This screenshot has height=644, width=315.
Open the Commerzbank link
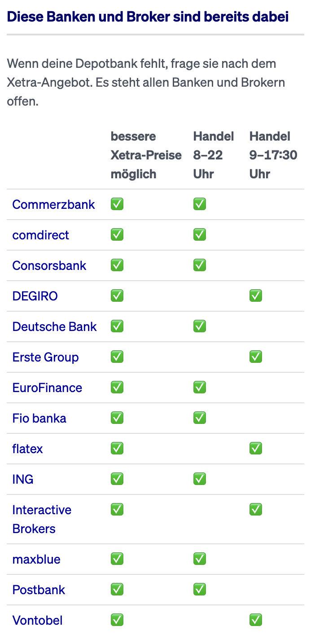coord(53,204)
